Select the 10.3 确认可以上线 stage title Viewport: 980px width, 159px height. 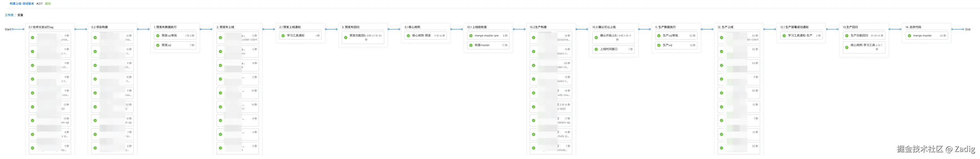[604, 27]
